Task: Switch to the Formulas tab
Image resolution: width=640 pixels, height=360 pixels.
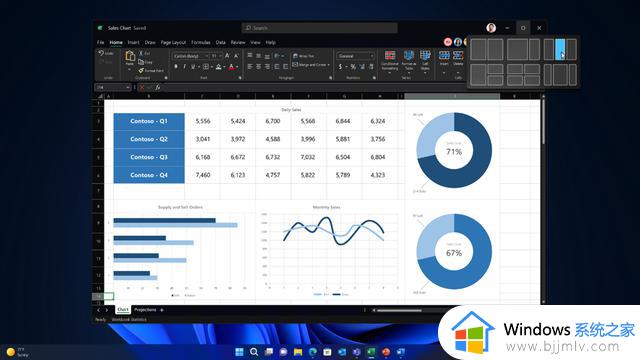Action: click(201, 42)
